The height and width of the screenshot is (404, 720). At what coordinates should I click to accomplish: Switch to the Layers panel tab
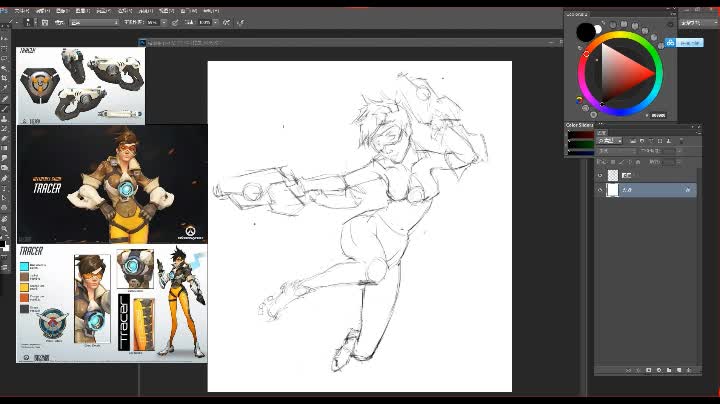click(602, 133)
